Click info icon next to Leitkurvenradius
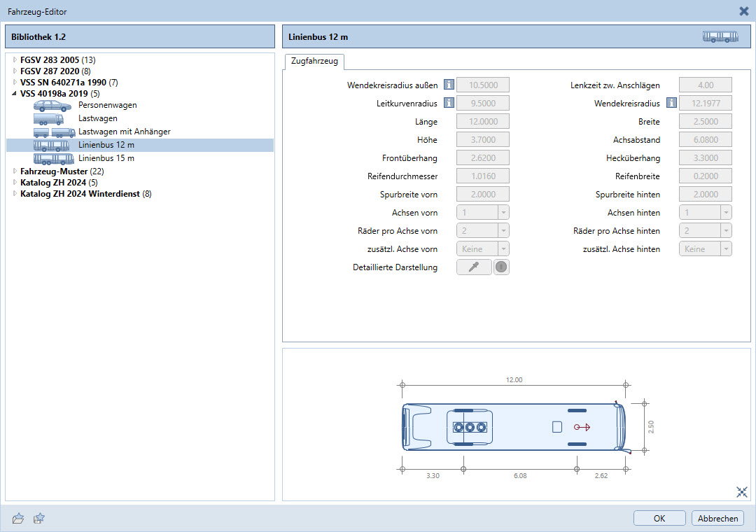The height and width of the screenshot is (532, 756). click(x=449, y=104)
